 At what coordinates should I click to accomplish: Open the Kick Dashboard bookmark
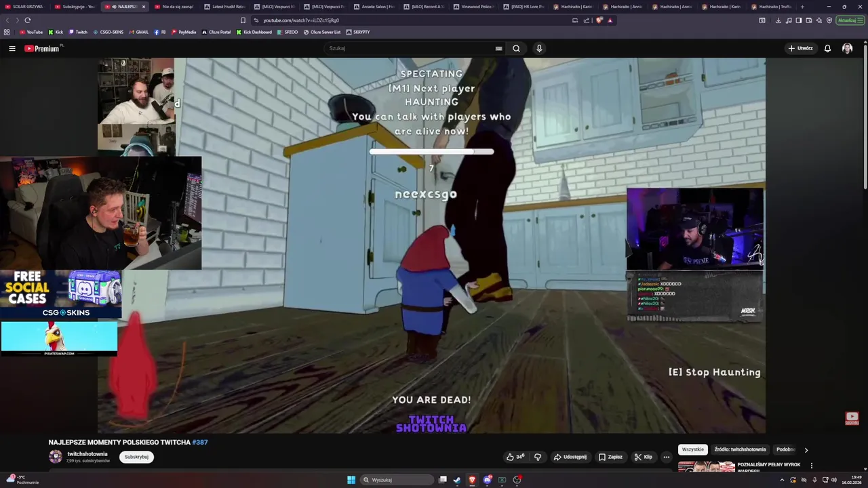pyautogui.click(x=254, y=32)
